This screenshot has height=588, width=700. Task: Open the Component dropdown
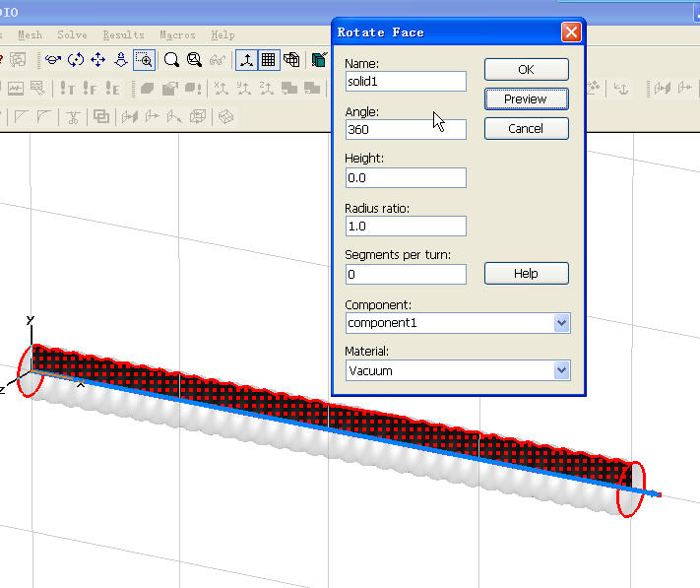pyautogui.click(x=561, y=323)
